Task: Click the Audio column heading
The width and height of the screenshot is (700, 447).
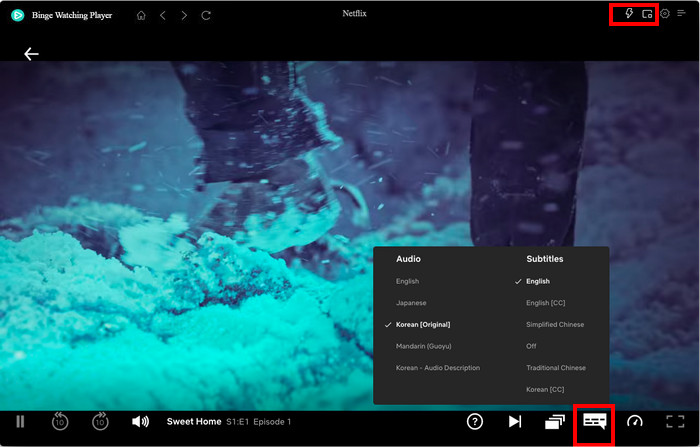Action: click(x=408, y=259)
